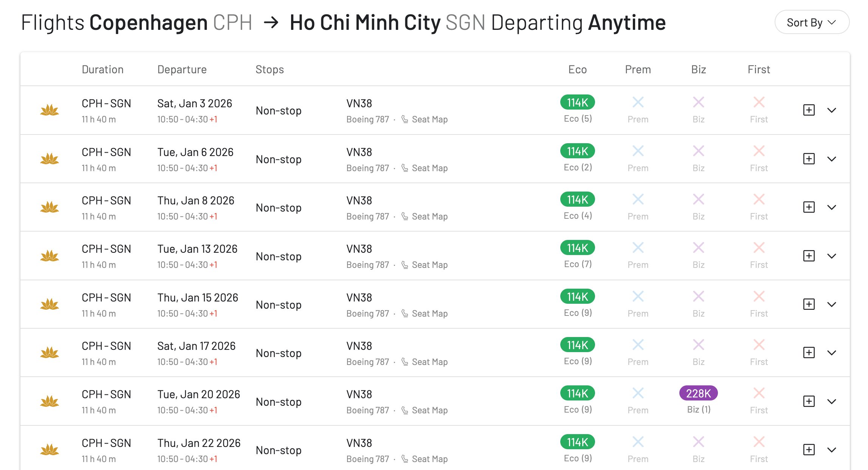This screenshot has height=470, width=868.
Task: Click the plus icon on Jan 20 flight
Action: 809,401
